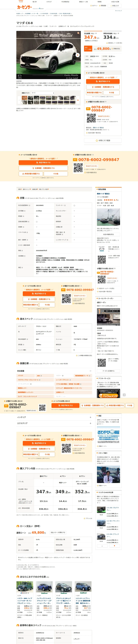
Task: Open the 中古車 top navigation tab
Action: [21, 2]
